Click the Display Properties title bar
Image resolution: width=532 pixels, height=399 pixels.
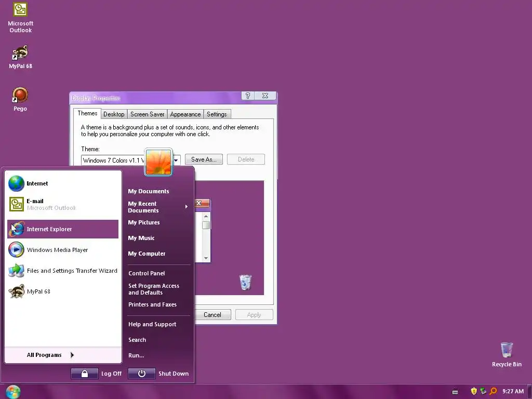coord(155,98)
